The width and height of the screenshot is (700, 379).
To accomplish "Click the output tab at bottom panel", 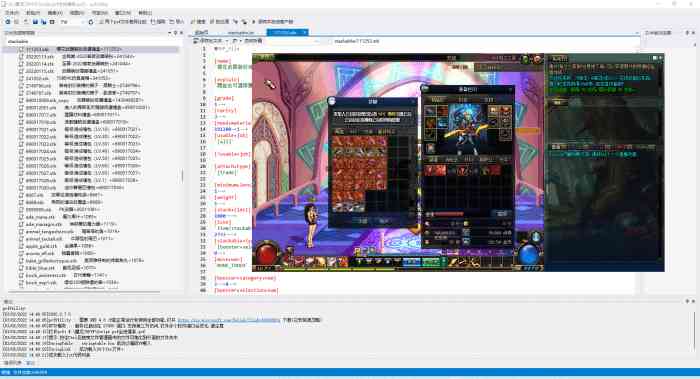I will click(30, 363).
